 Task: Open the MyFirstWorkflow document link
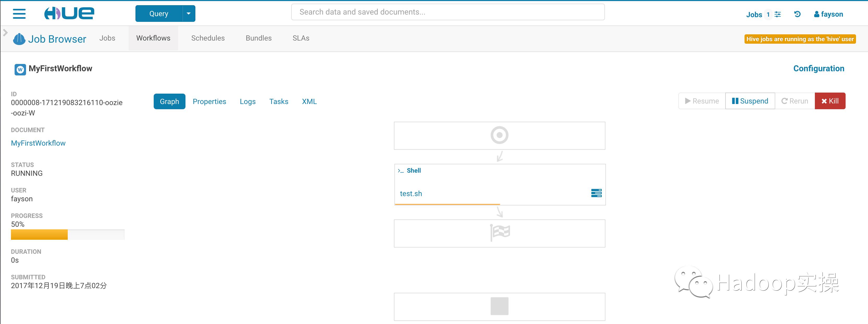(38, 143)
